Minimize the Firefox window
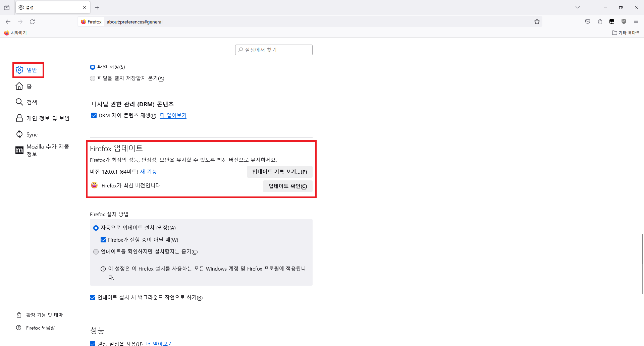644x346 pixels. 605,7
